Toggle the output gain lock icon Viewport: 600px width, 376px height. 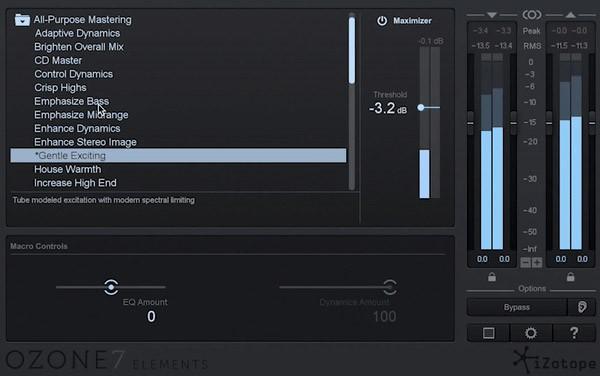(x=571, y=277)
